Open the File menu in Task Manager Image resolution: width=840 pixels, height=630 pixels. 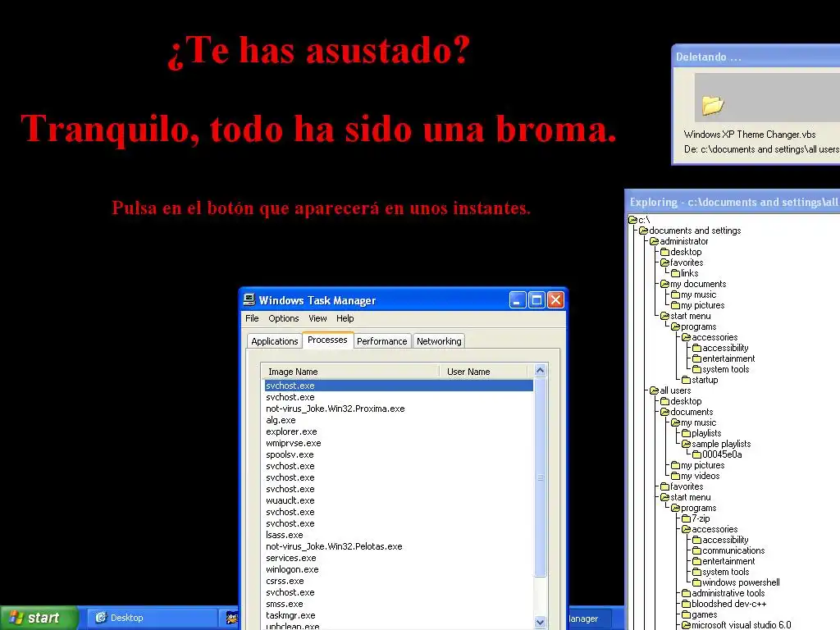click(252, 318)
